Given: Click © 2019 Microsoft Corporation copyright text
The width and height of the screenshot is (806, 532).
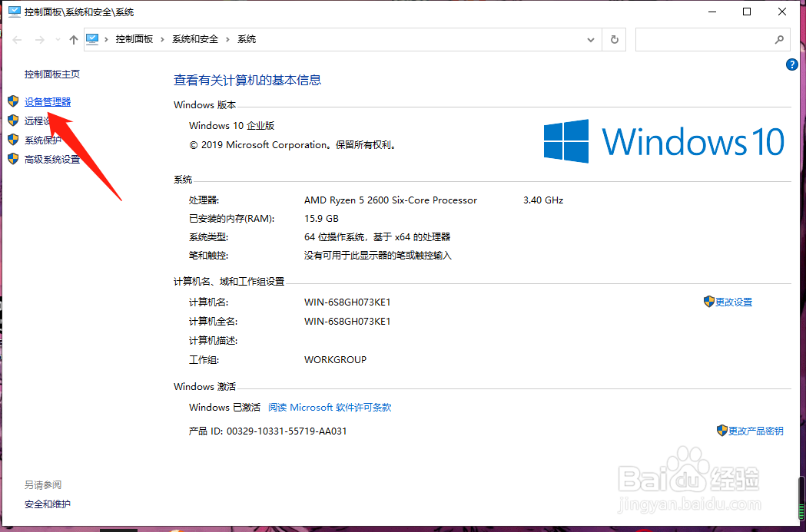Looking at the screenshot, I should point(293,145).
